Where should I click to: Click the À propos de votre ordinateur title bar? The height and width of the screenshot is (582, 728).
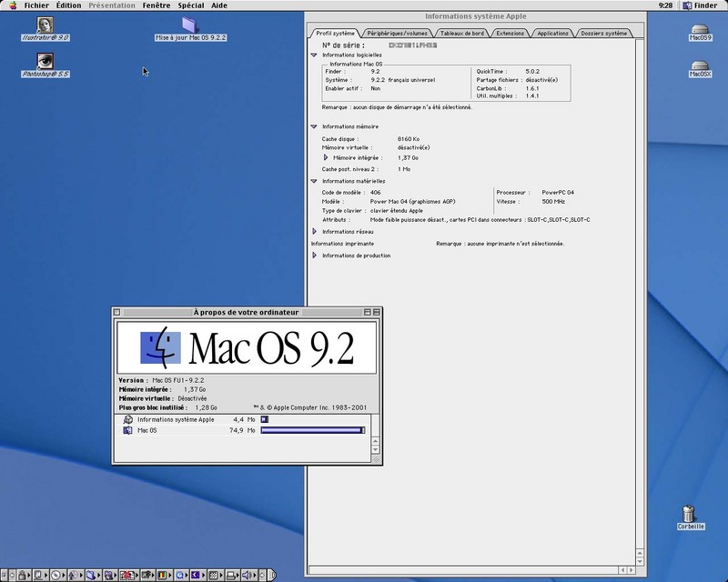pos(246,312)
